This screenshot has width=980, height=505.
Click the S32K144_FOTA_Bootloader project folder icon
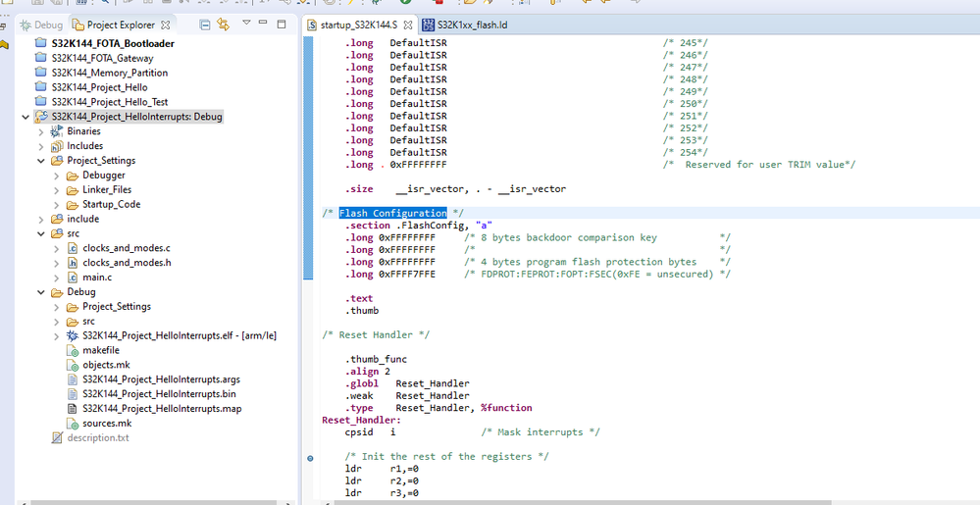(x=40, y=44)
